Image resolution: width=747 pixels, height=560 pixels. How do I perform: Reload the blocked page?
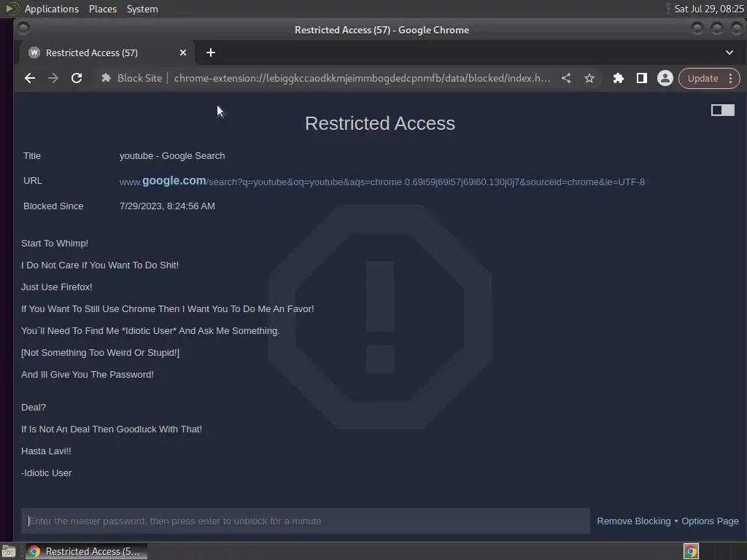point(76,78)
